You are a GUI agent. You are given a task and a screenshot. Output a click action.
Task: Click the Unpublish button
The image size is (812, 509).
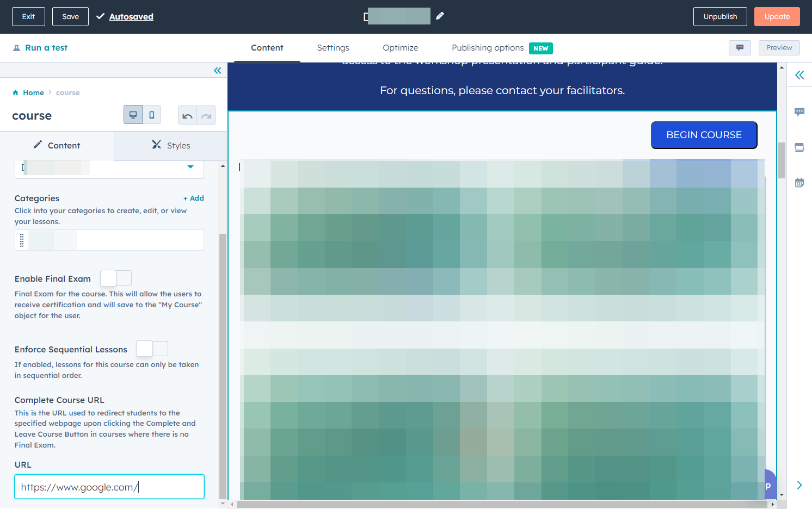720,17
